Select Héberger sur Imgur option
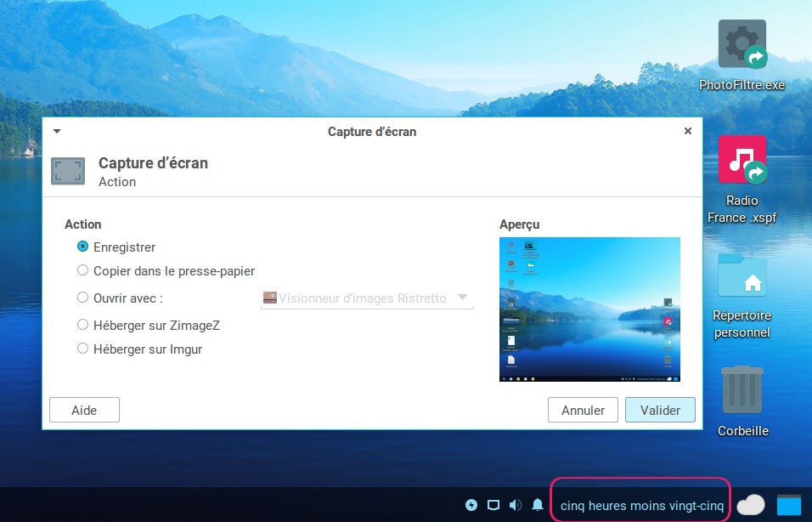The width and height of the screenshot is (812, 522). click(x=82, y=348)
